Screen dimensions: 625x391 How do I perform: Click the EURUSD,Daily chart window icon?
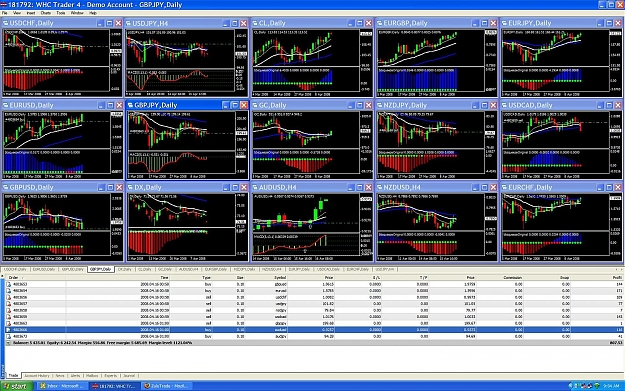pyautogui.click(x=6, y=105)
